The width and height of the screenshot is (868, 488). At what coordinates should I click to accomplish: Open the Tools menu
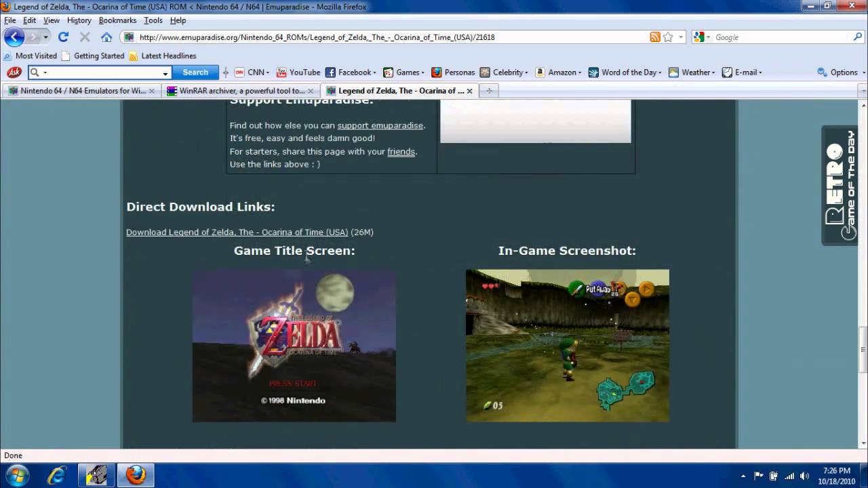[x=153, y=20]
